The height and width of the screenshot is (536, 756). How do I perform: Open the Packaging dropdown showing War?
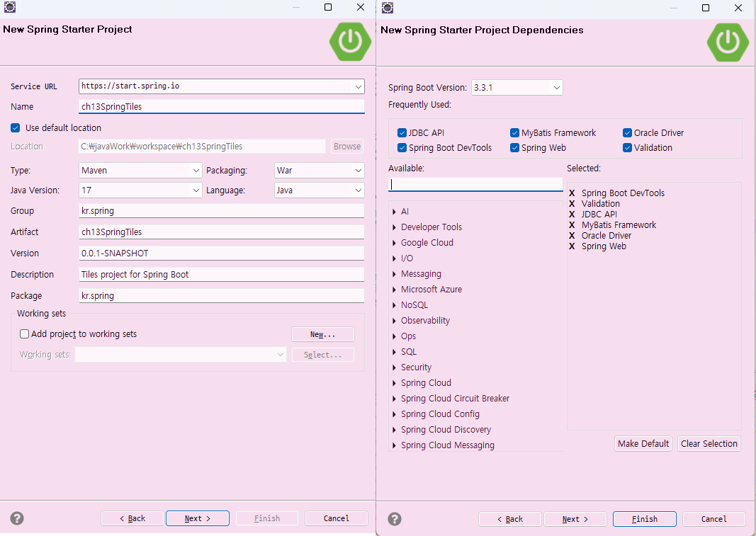pos(359,171)
